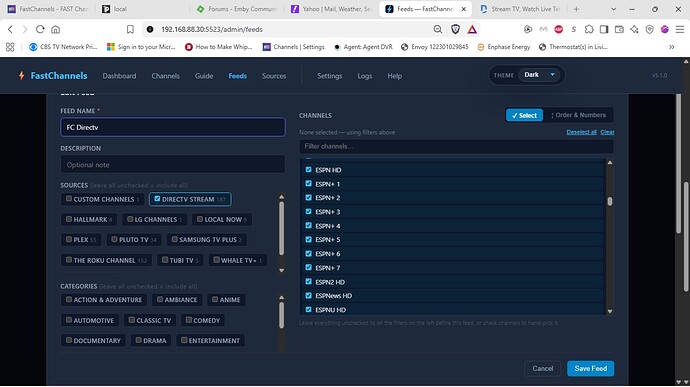Screen dimensions: 690x387
Task: Toggle the Directv Stream source checkbox
Action: (x=157, y=199)
